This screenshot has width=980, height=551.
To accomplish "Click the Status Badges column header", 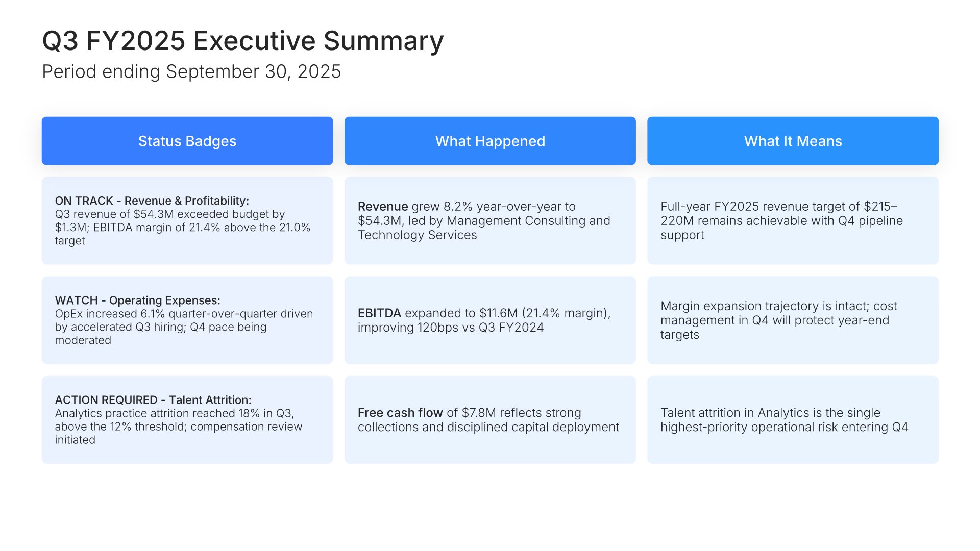I will point(187,141).
